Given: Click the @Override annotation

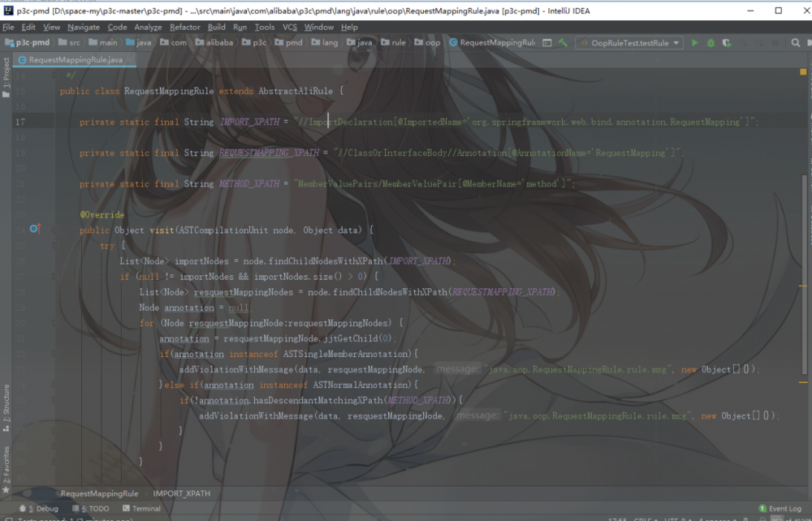Looking at the screenshot, I should point(102,215).
